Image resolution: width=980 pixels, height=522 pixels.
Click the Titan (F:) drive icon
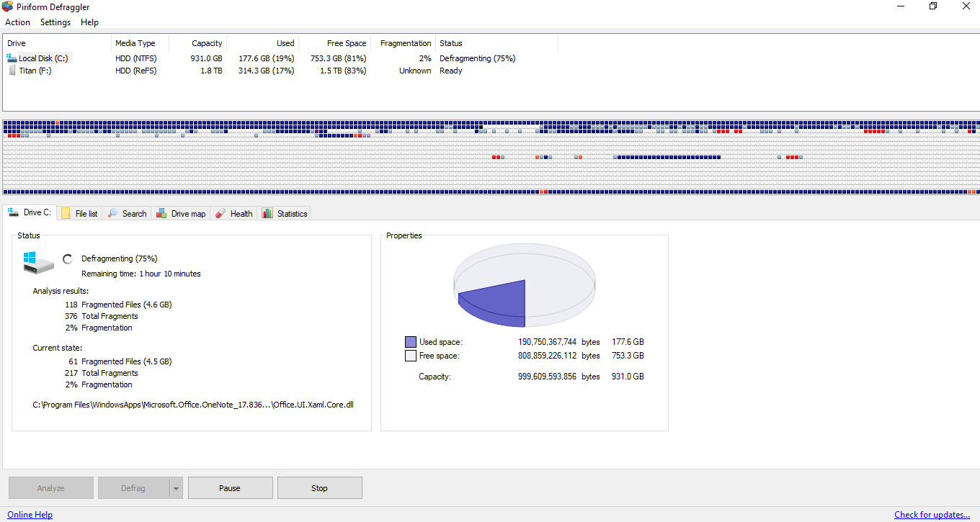pyautogui.click(x=11, y=71)
